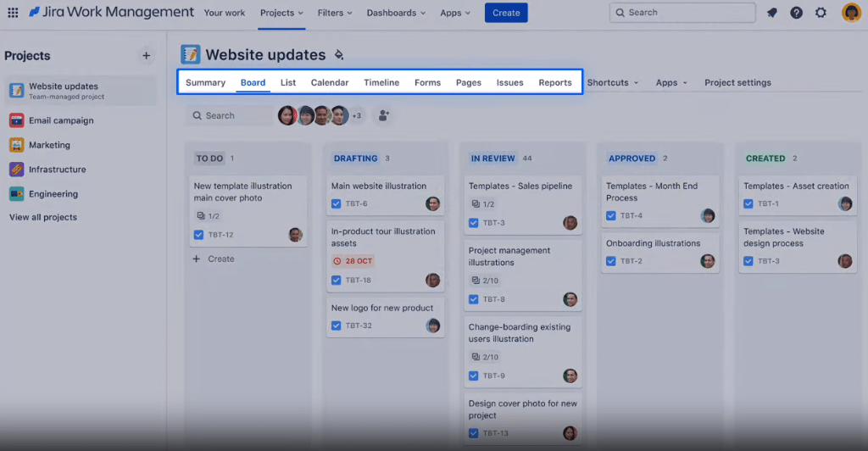The height and width of the screenshot is (451, 868).
Task: Go to Your work
Action: (x=224, y=12)
